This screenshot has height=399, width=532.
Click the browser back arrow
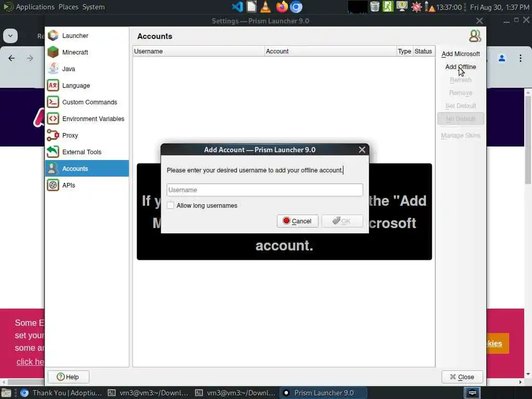click(11, 58)
